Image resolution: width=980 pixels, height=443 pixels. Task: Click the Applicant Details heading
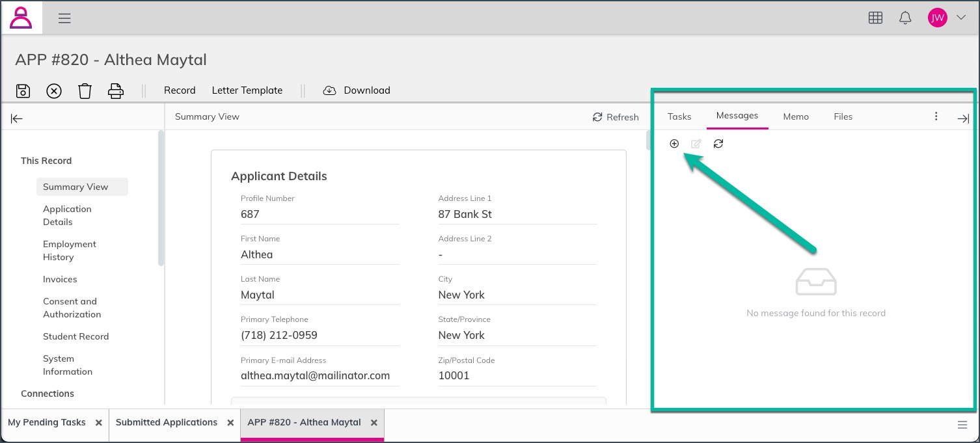pos(279,176)
